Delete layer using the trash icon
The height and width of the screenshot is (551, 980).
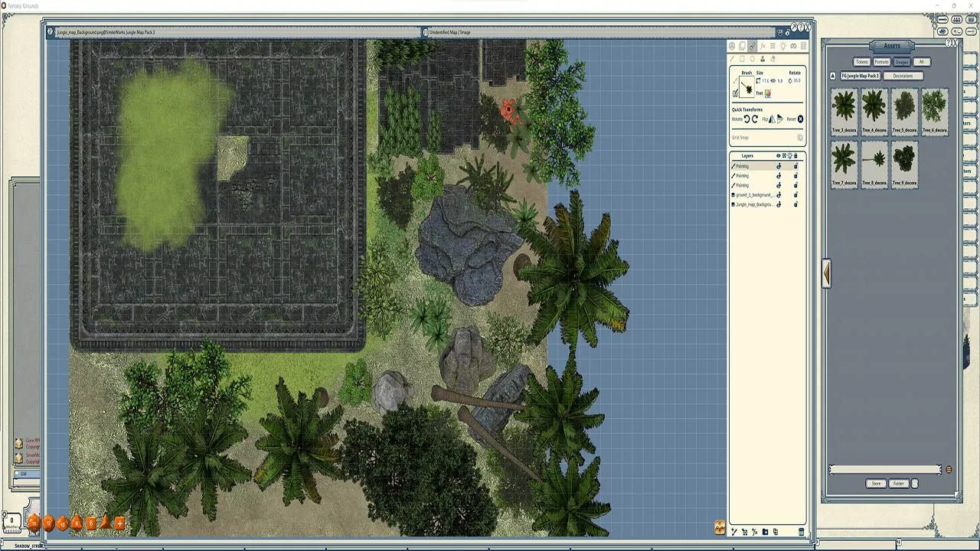[x=802, y=532]
